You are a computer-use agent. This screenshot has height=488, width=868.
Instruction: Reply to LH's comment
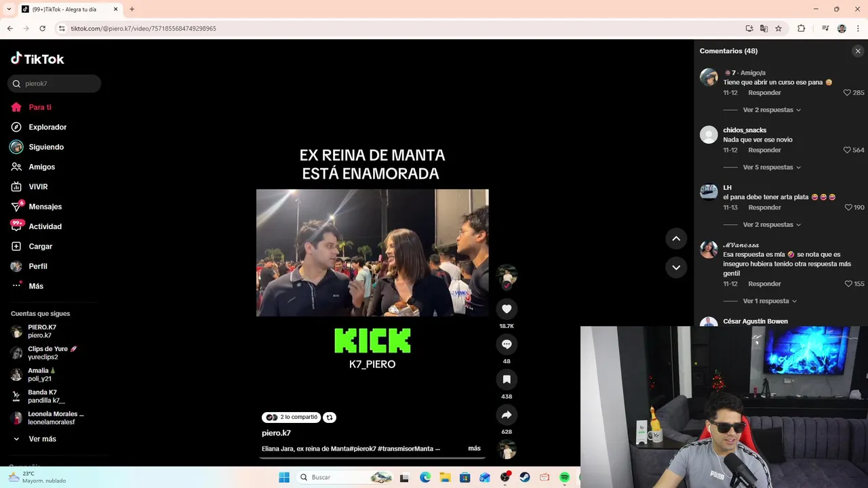pyautogui.click(x=764, y=207)
